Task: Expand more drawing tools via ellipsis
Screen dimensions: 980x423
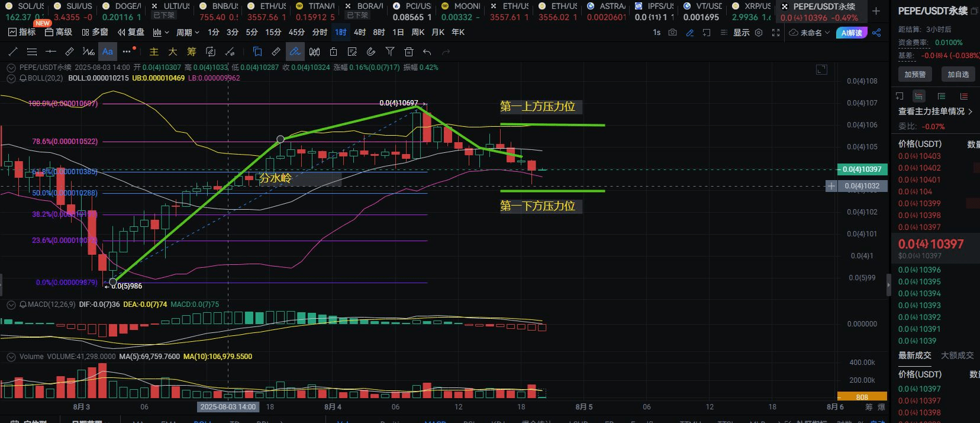Action: pos(127,52)
